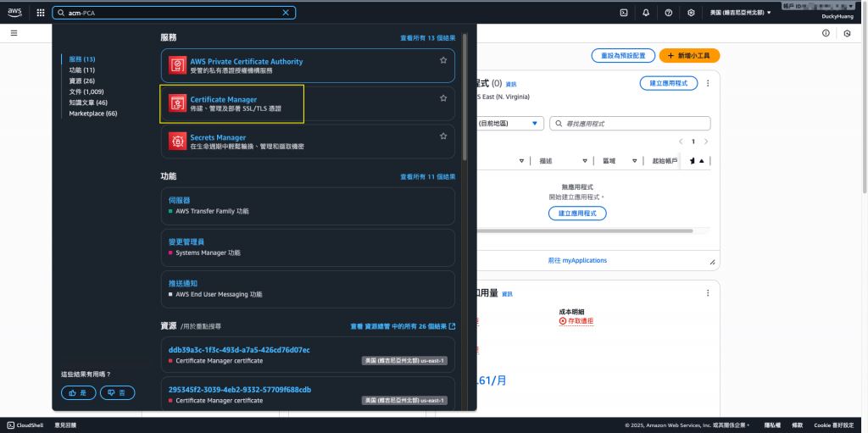This screenshot has height=433, width=868.
Task: Click the 是 thumbs-up feedback button
Action: click(x=79, y=392)
